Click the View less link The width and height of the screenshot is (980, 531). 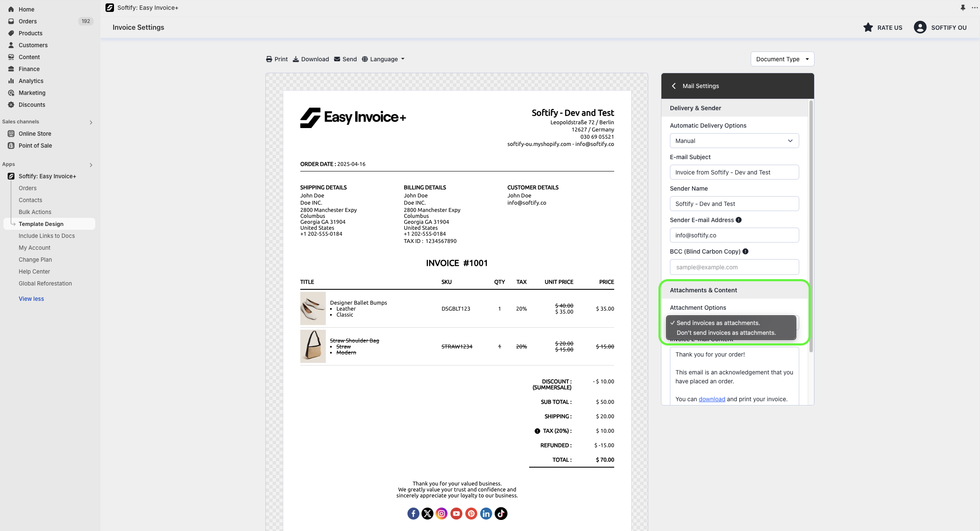pyautogui.click(x=31, y=299)
